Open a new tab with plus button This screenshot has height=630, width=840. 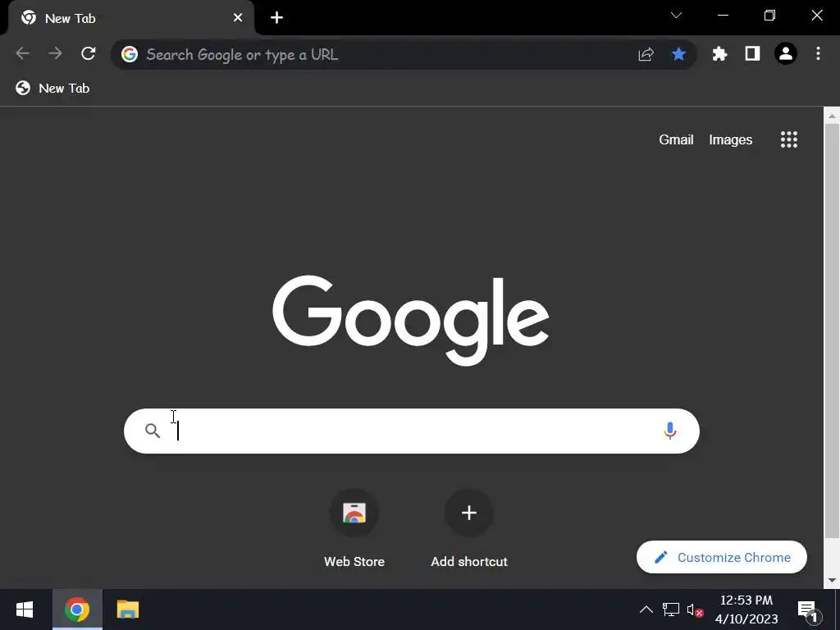click(276, 18)
